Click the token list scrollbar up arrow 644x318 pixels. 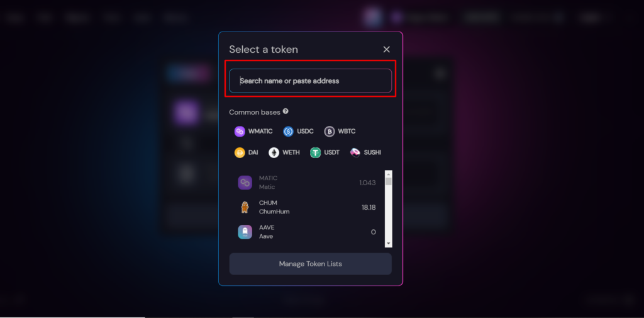click(389, 174)
